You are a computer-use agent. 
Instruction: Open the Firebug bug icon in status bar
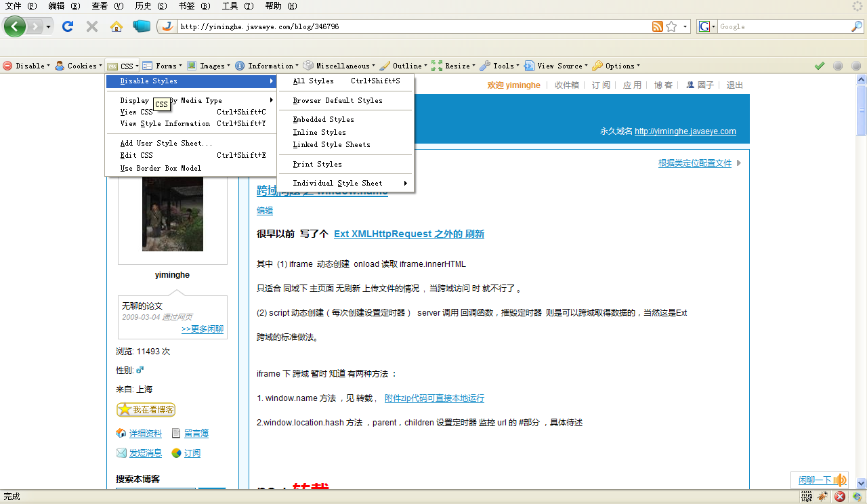click(x=822, y=497)
